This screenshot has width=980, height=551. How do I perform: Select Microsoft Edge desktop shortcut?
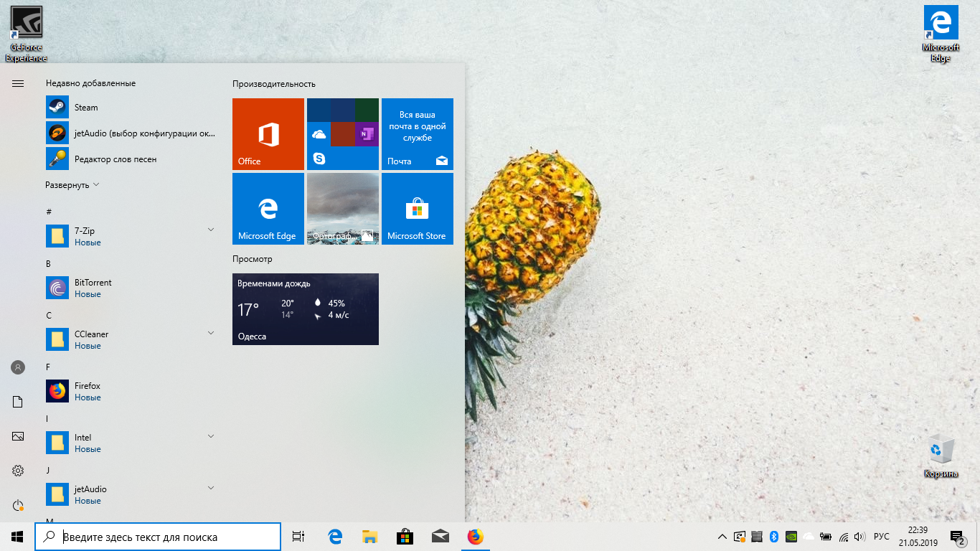pyautogui.click(x=941, y=34)
